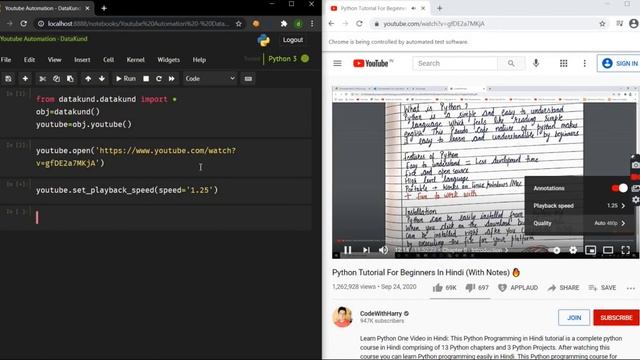Image resolution: width=640 pixels, height=360 pixels.
Task: Open the Help menu in Jupyter
Action: coord(199,60)
